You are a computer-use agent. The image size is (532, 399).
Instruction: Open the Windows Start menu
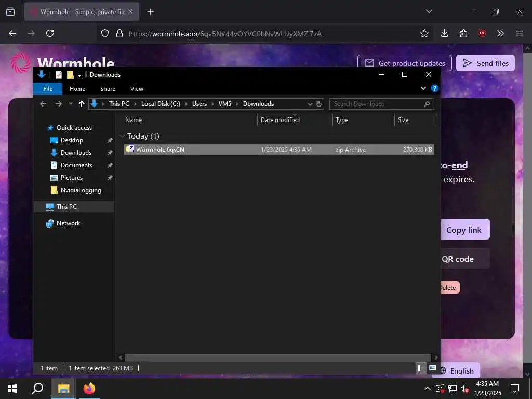point(12,389)
